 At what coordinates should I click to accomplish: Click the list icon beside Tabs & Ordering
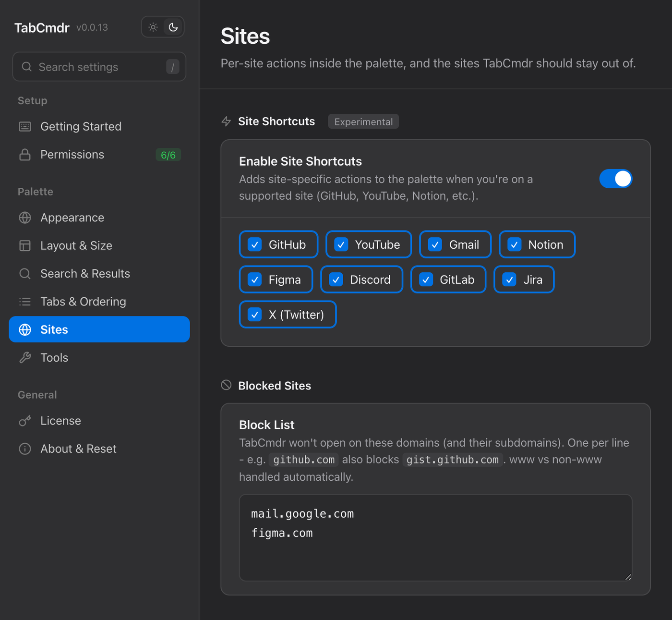25,302
